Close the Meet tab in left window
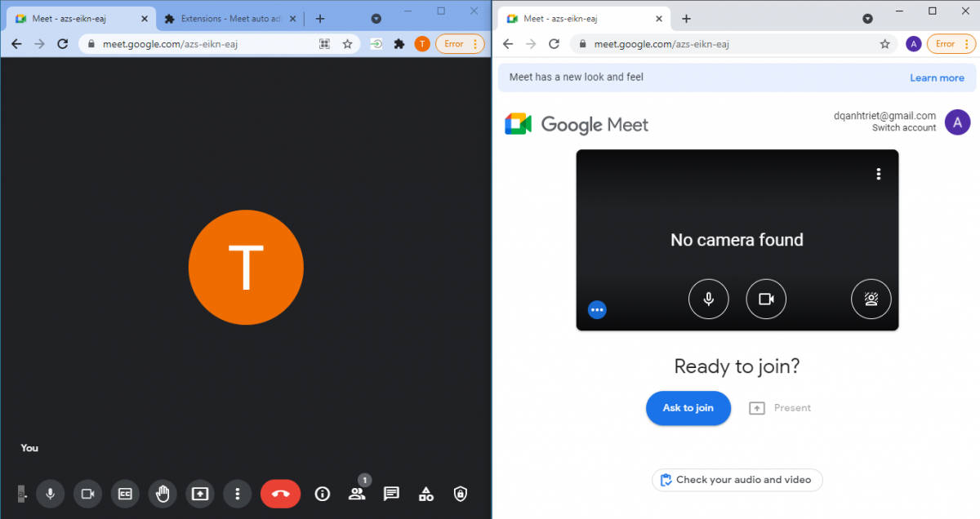 [x=144, y=19]
